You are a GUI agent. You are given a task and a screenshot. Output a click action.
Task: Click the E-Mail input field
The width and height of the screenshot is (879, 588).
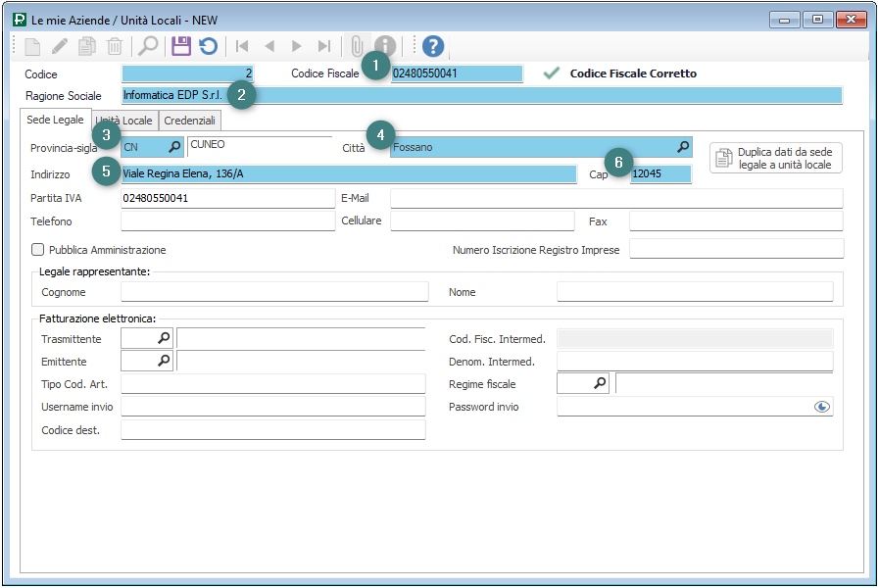(x=616, y=199)
